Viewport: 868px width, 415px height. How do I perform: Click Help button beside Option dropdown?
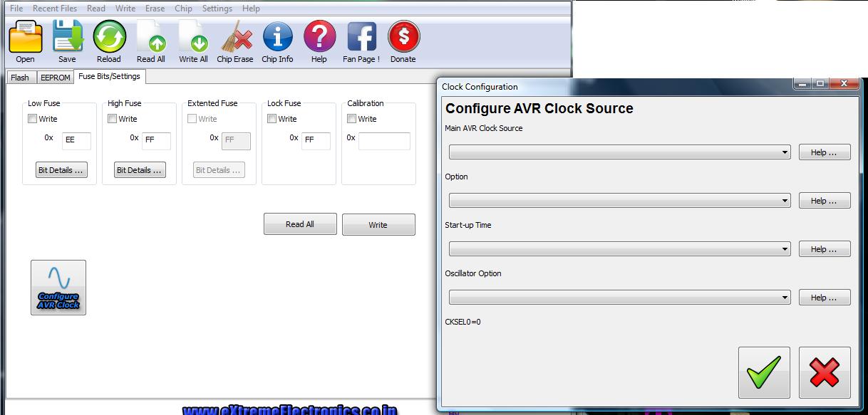pos(825,201)
